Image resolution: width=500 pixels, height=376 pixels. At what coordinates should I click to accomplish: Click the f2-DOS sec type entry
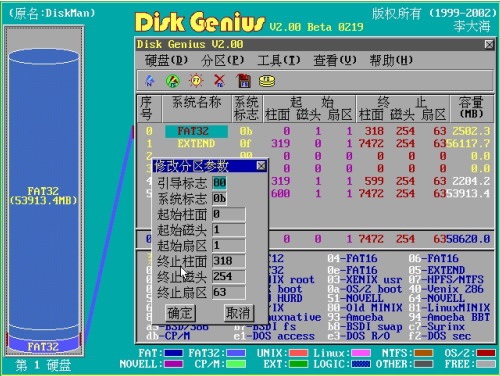pos(440,336)
